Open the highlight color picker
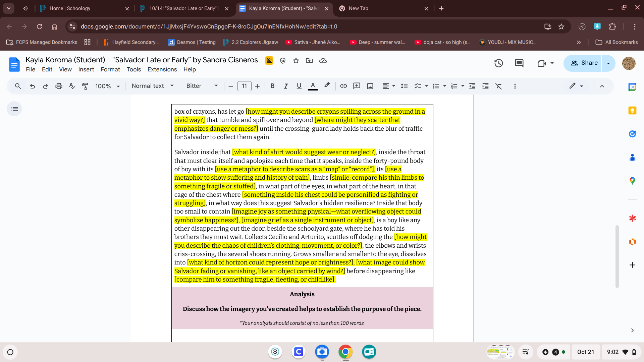The width and height of the screenshot is (644, 362). (327, 86)
